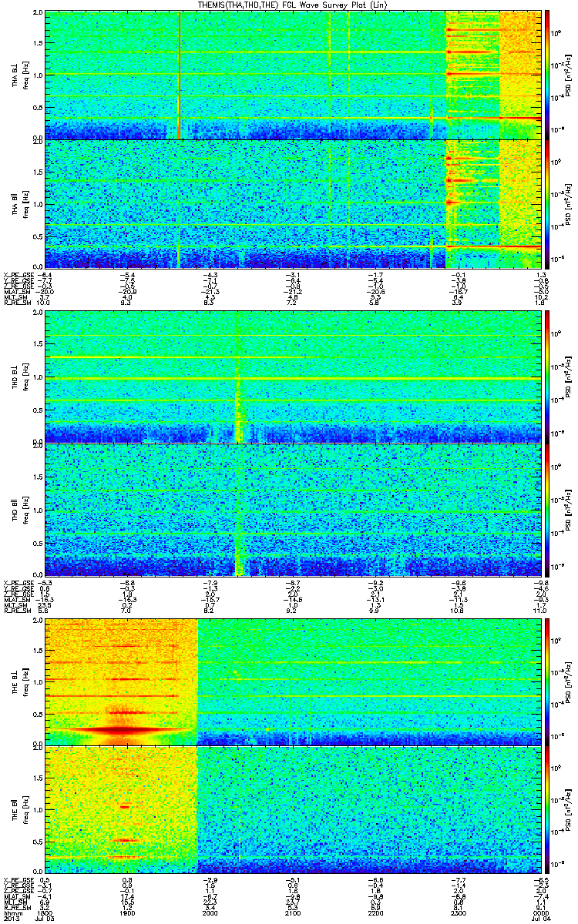The height and width of the screenshot is (924, 578).
Task: Click THD R_RE_SM value 11.0
Action: coord(541,611)
